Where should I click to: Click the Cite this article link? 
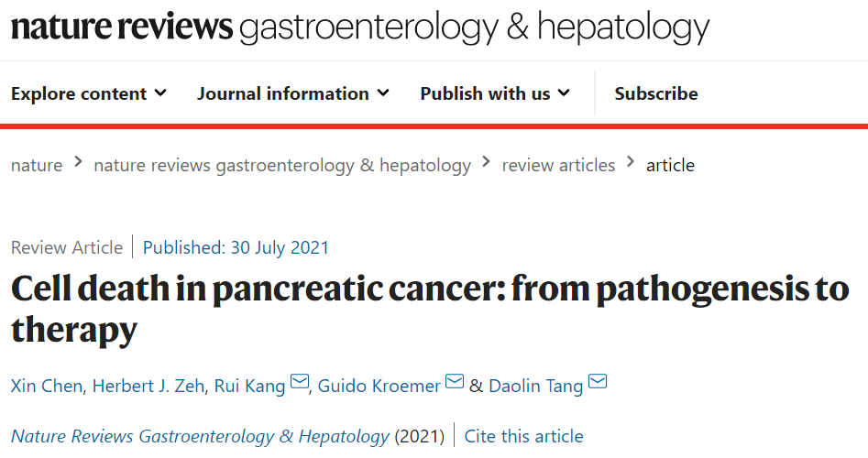coord(523,436)
